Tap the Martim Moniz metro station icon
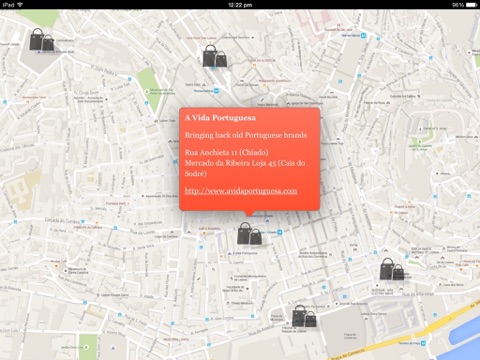 pos(364,35)
